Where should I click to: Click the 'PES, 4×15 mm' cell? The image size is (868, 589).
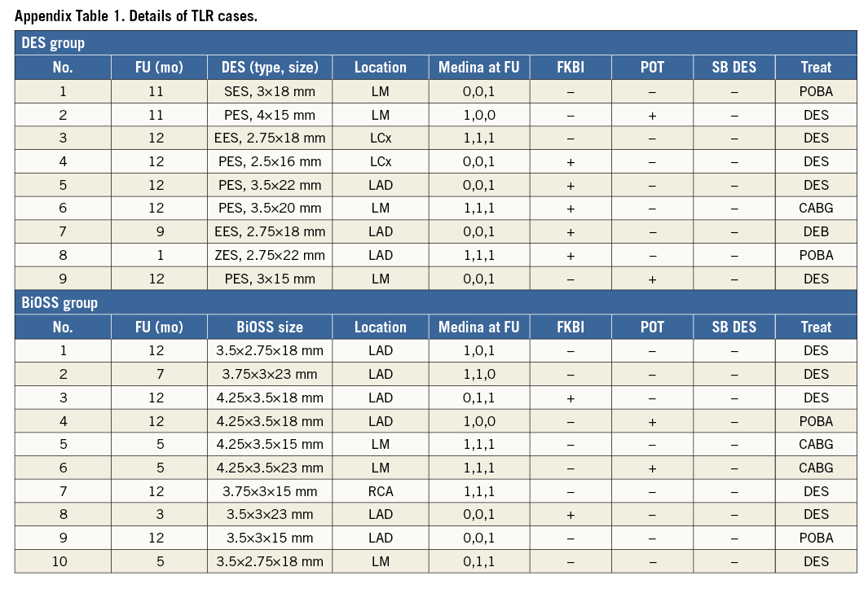tap(269, 115)
